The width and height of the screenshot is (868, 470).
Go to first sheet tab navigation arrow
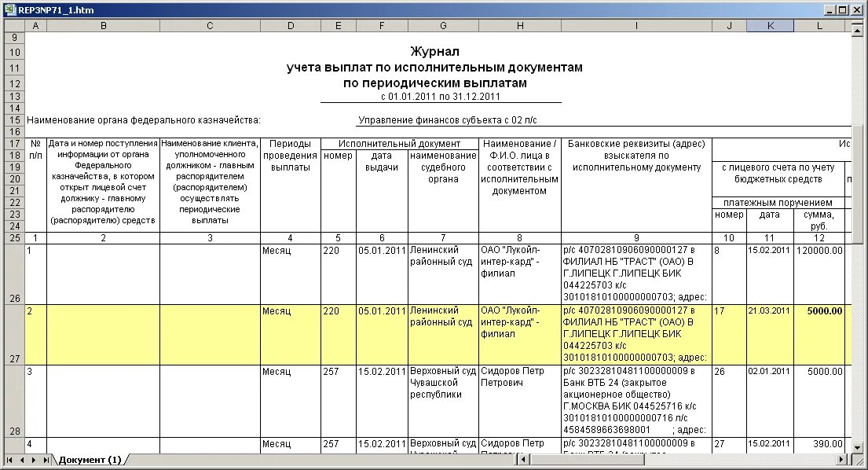tap(9, 460)
